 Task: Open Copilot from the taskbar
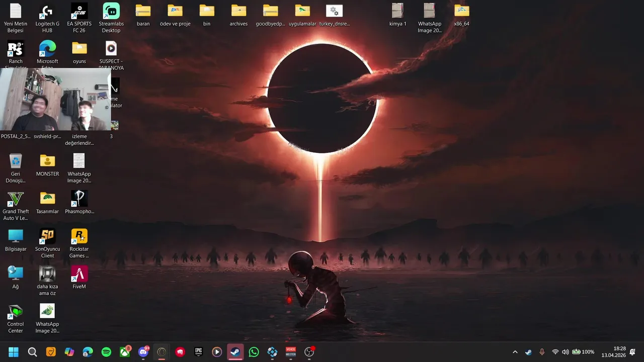click(x=69, y=352)
